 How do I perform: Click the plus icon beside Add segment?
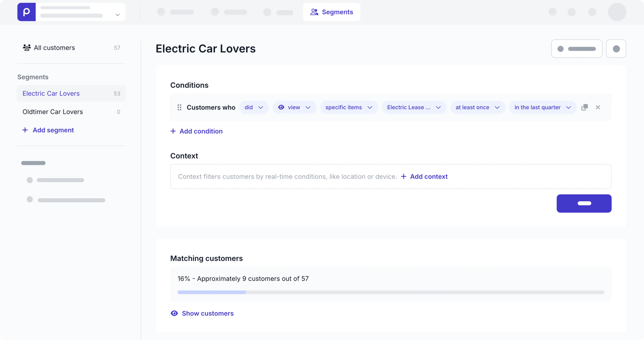(25, 130)
